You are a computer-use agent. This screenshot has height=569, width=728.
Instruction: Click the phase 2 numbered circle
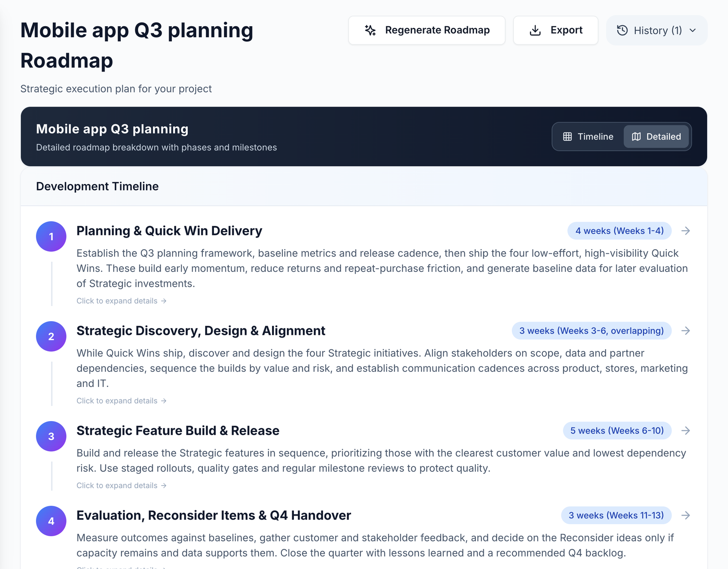point(51,336)
